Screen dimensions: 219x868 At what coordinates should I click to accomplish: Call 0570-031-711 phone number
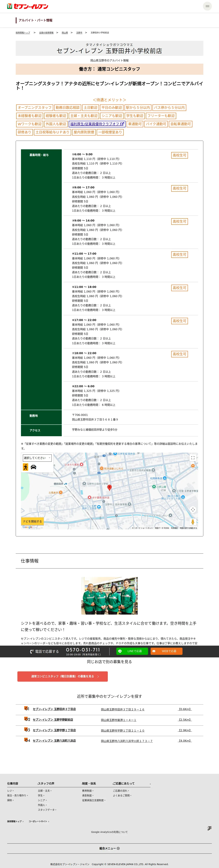(x=83, y=650)
